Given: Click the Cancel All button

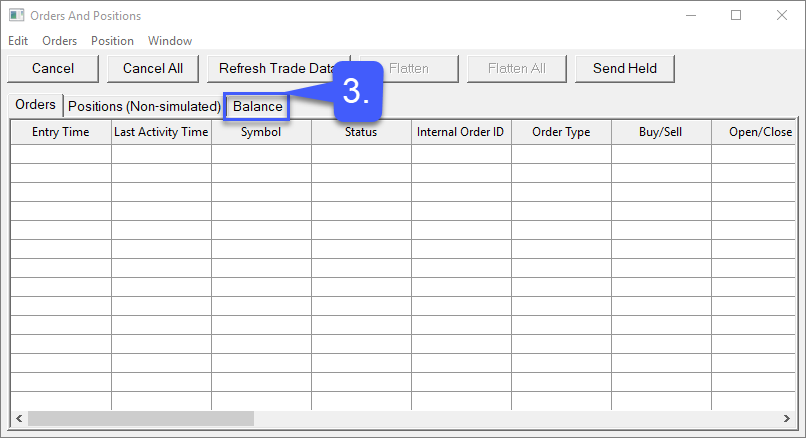Looking at the screenshot, I should point(153,68).
